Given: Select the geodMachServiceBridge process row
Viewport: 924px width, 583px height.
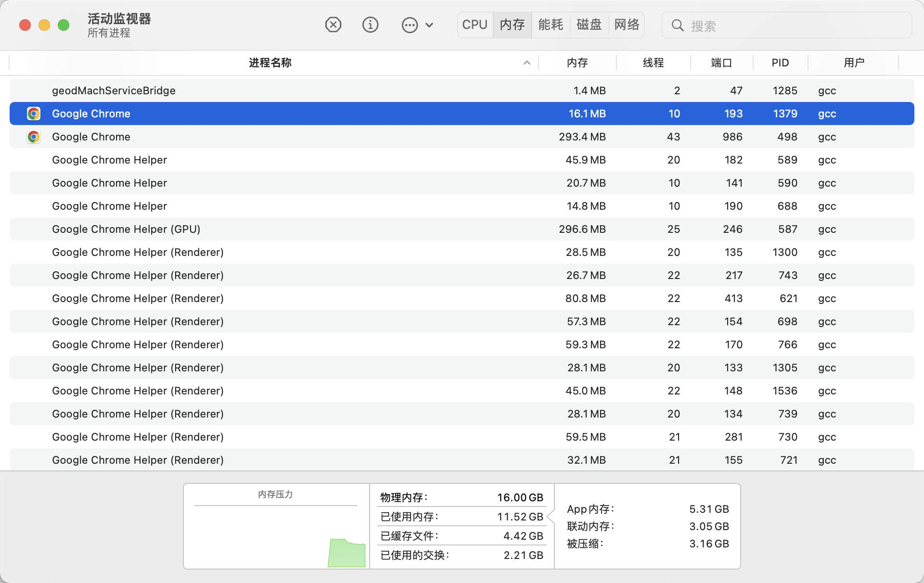Looking at the screenshot, I should (462, 90).
